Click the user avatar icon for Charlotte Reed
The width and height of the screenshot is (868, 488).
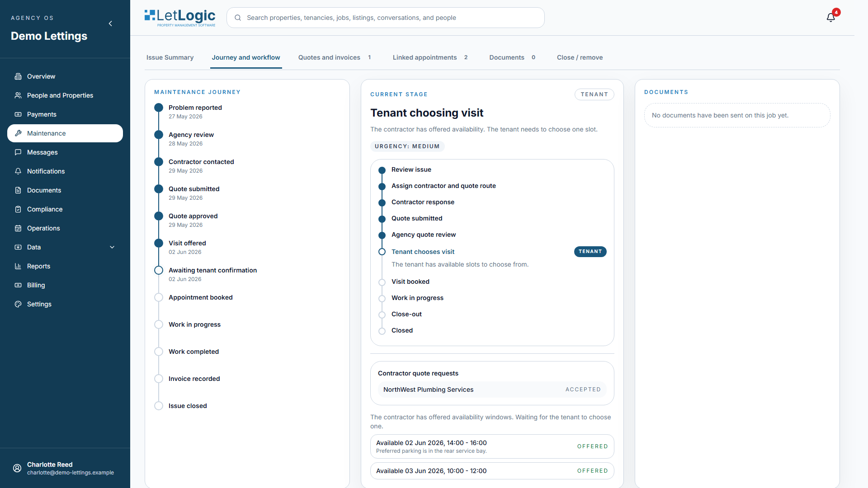(x=17, y=468)
